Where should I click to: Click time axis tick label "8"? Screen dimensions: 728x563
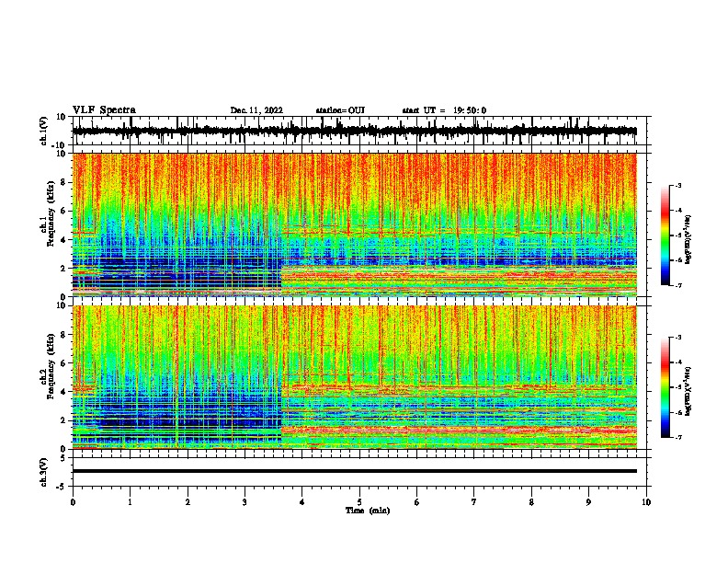click(531, 502)
